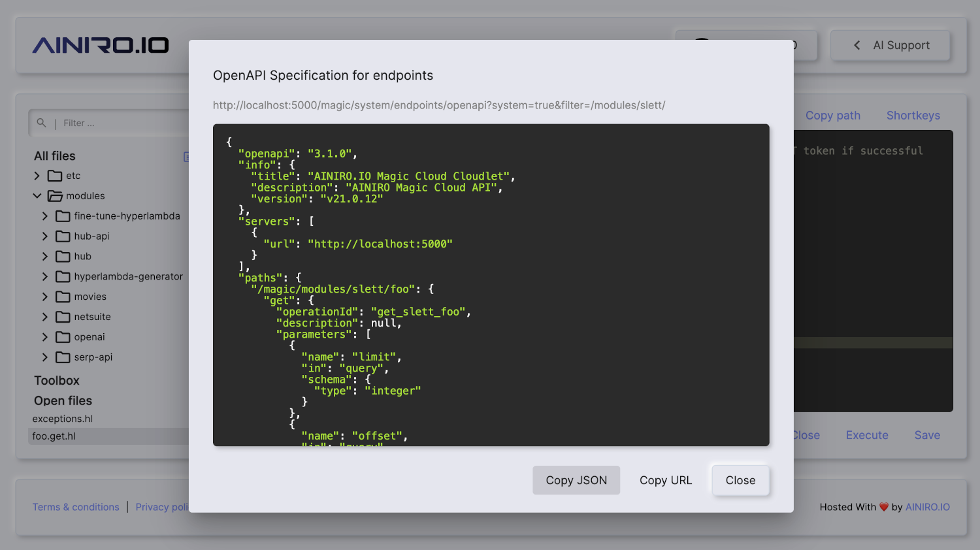This screenshot has width=980, height=550.
Task: Click the openai folder icon
Action: click(63, 337)
